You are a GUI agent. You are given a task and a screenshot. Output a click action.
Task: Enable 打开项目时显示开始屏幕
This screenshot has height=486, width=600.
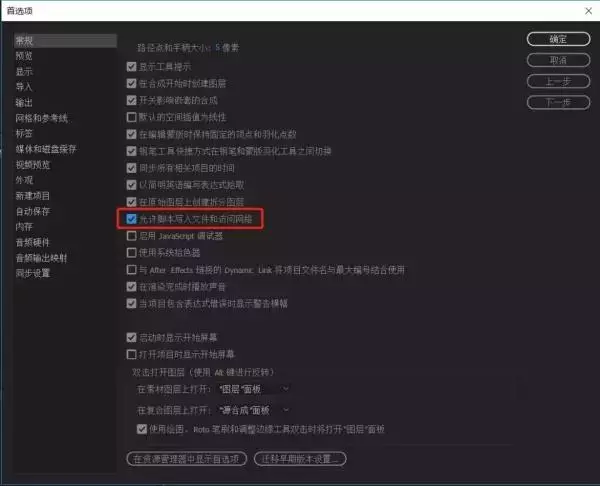[x=131, y=354]
